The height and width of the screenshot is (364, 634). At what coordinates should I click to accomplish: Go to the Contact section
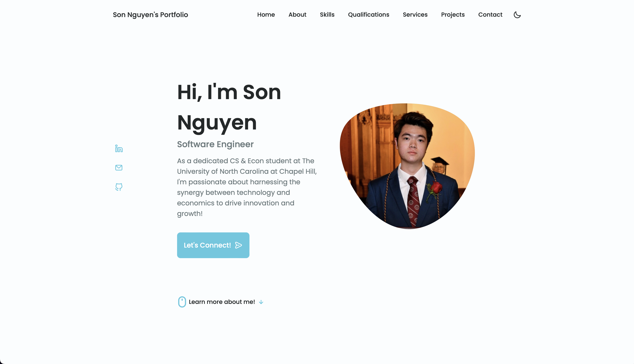click(490, 15)
